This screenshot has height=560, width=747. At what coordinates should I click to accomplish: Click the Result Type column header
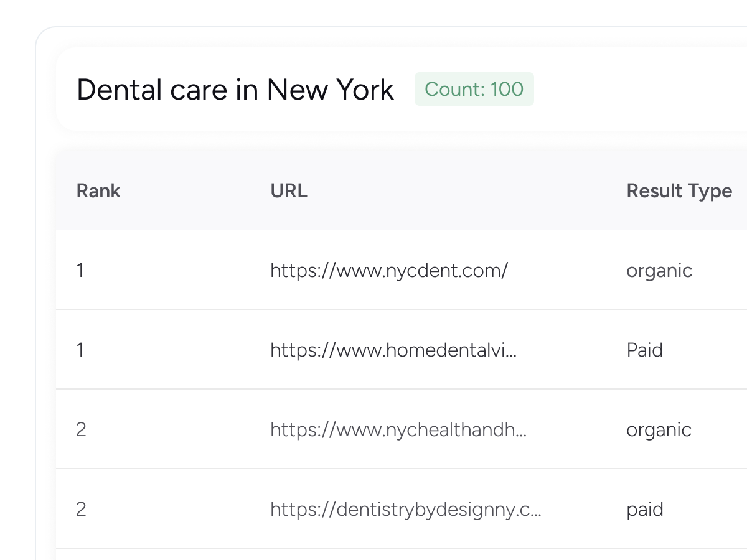[x=679, y=190]
